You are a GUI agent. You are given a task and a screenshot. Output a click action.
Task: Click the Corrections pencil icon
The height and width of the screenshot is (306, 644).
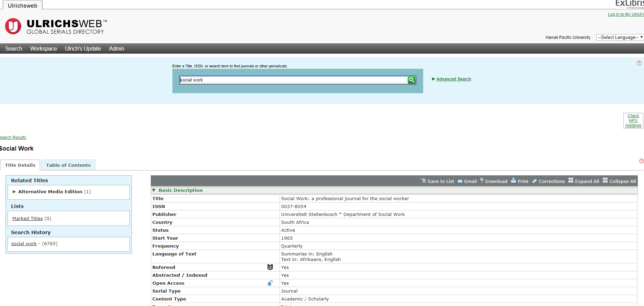click(534, 181)
